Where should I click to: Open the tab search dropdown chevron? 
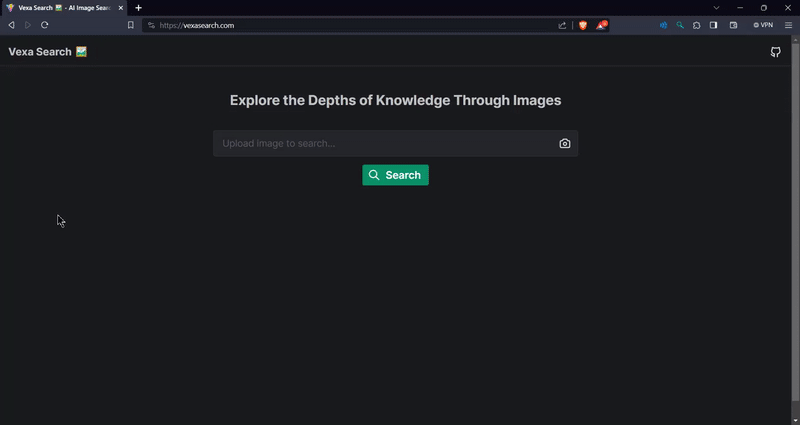point(716,8)
